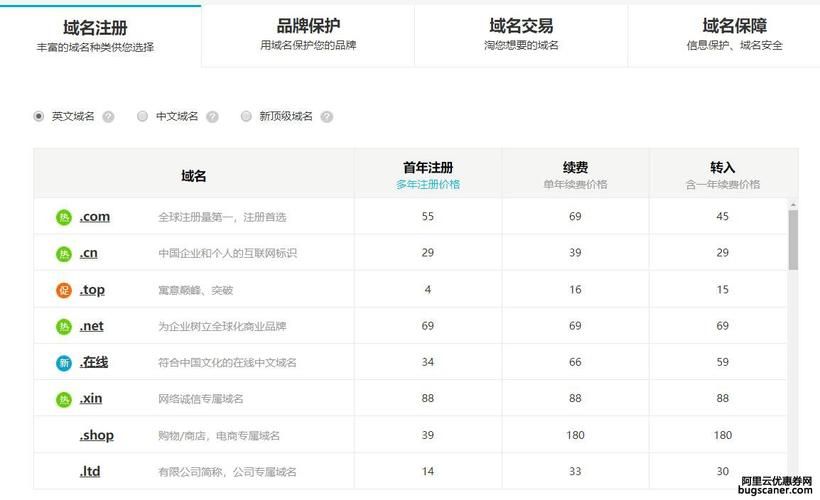Click .ltd renewal price 33
This screenshot has width=820, height=500.
(575, 471)
